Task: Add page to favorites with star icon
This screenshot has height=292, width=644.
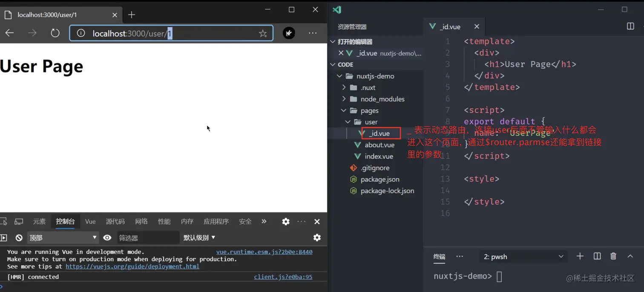Action: (263, 33)
